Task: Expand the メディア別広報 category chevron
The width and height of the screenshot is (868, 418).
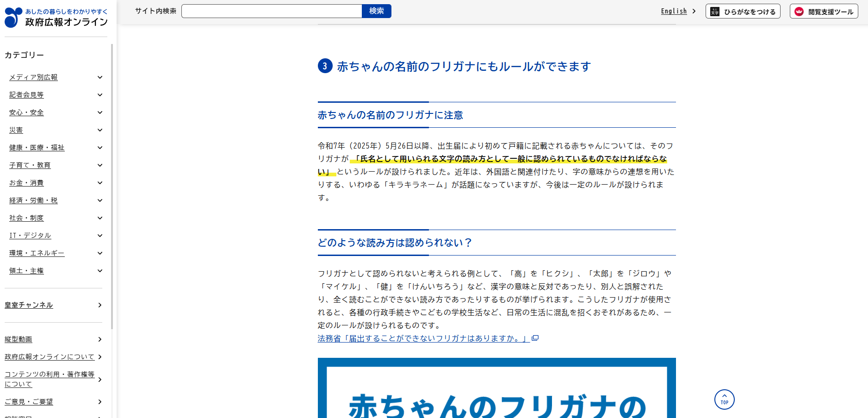Action: [x=100, y=77]
